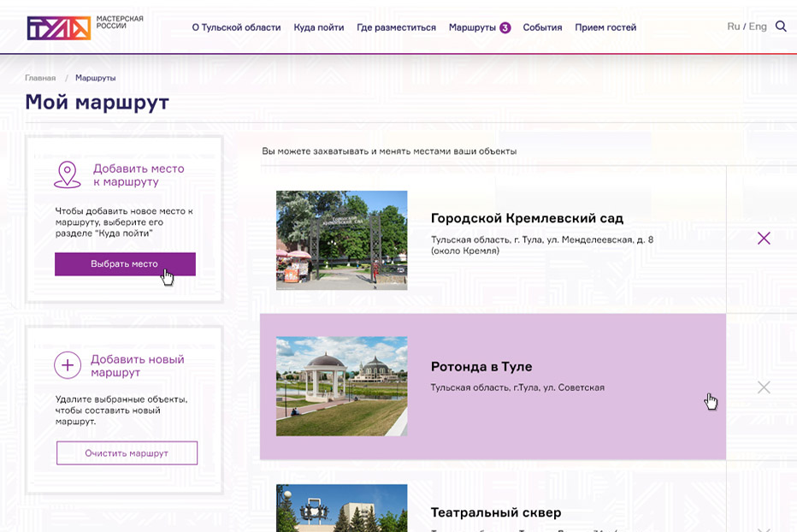Click the address Тульская область, г.Тула, ул. Советская
Viewport: 797px width, 532px height.
tap(517, 387)
